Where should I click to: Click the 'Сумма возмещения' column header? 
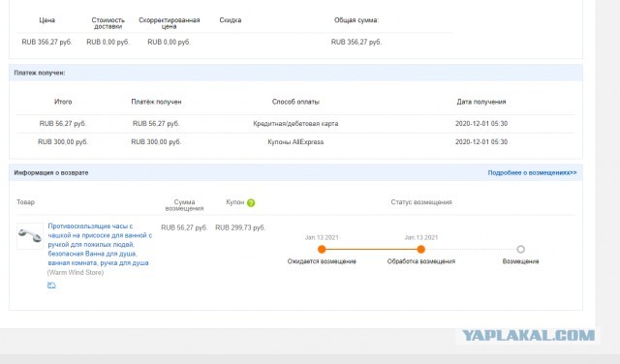point(184,205)
